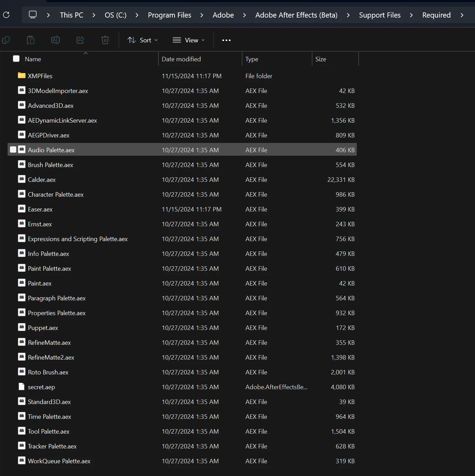Click the AEDynamicLinkServer.aex file icon
The width and height of the screenshot is (475, 476).
pyautogui.click(x=22, y=120)
